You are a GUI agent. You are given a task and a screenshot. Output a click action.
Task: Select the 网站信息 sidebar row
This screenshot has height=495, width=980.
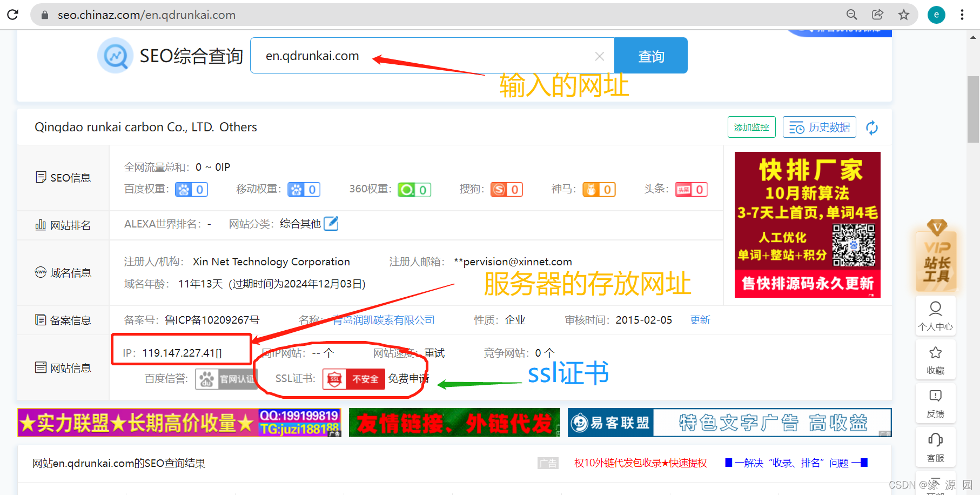click(x=63, y=368)
